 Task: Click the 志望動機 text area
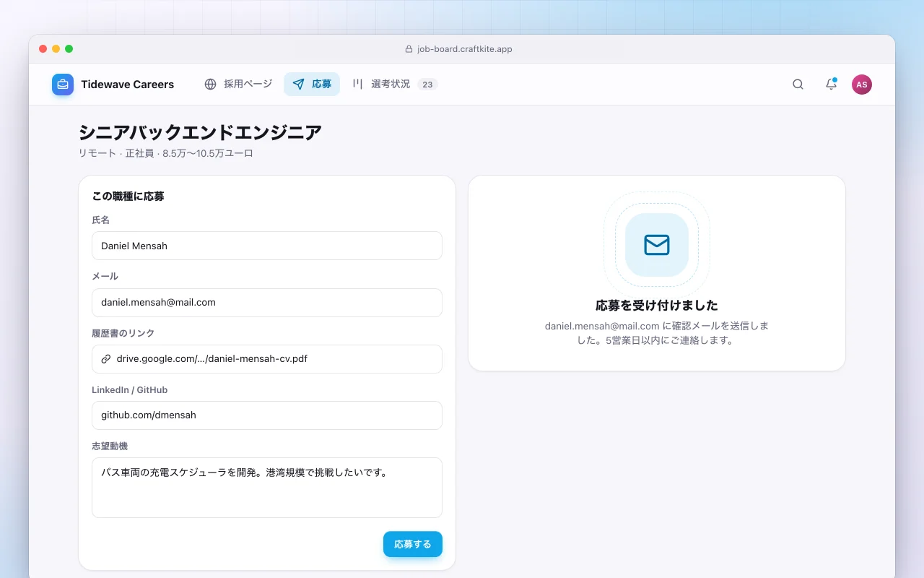[267, 488]
